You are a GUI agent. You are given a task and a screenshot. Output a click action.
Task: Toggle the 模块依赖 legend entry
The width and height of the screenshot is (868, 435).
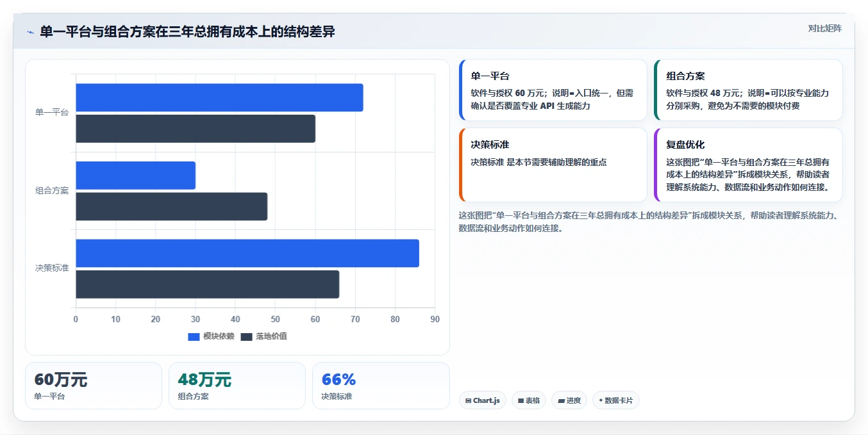(x=211, y=336)
